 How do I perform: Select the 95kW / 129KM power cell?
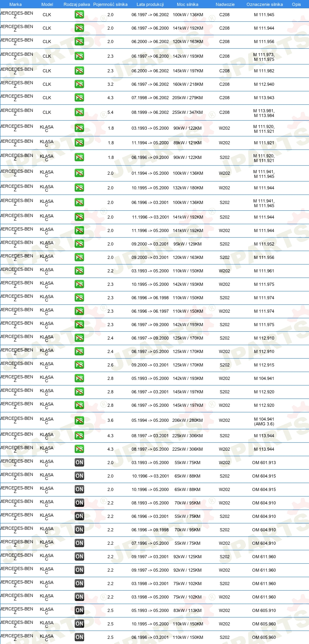(188, 244)
